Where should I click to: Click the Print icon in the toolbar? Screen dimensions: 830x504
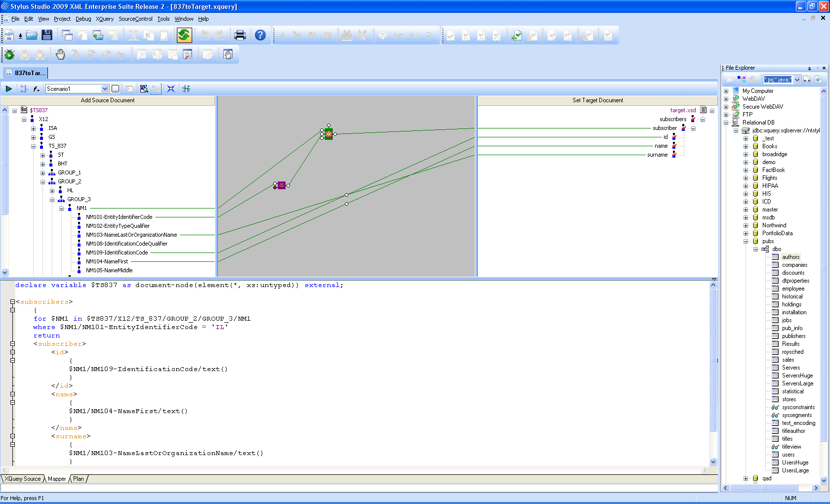(240, 35)
